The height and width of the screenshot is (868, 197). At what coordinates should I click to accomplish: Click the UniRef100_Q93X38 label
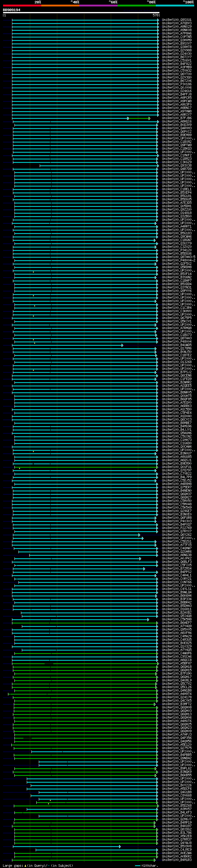click(176, 166)
